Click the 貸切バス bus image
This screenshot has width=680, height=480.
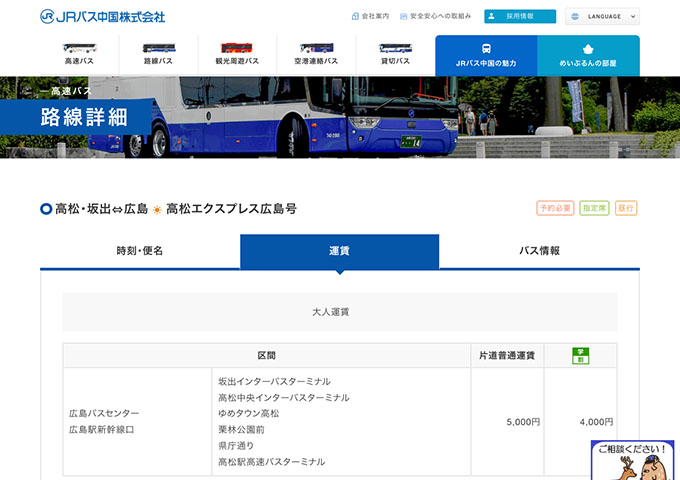coord(395,48)
